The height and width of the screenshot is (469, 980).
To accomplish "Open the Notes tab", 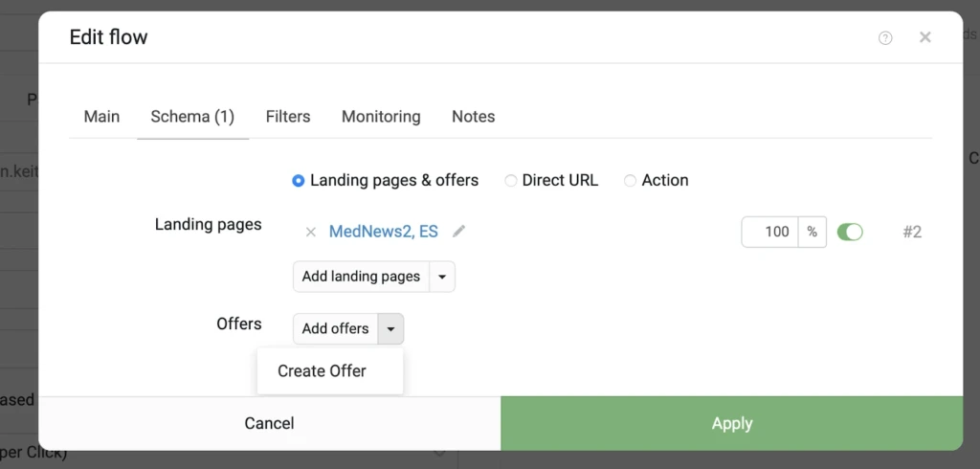I will pos(473,117).
